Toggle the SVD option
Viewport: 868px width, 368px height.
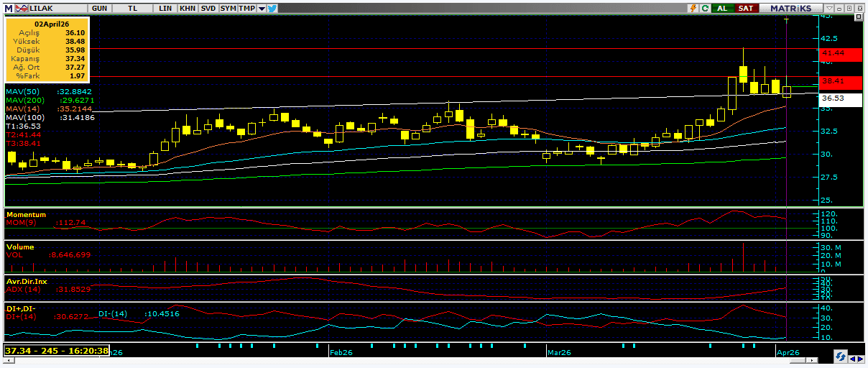click(208, 8)
